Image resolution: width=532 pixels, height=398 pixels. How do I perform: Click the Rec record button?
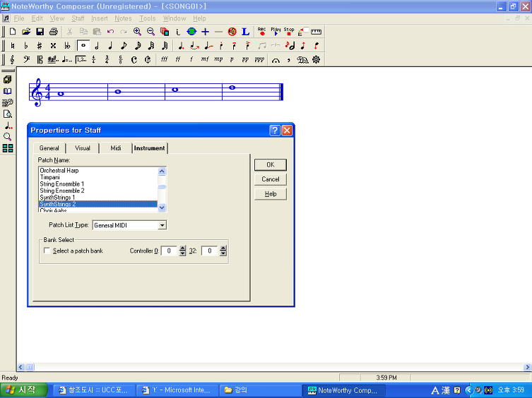pyautogui.click(x=261, y=32)
